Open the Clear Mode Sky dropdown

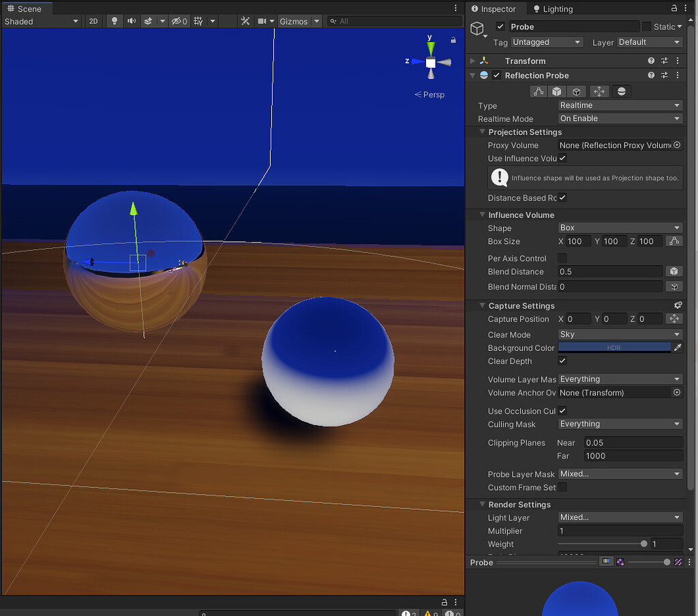(619, 334)
